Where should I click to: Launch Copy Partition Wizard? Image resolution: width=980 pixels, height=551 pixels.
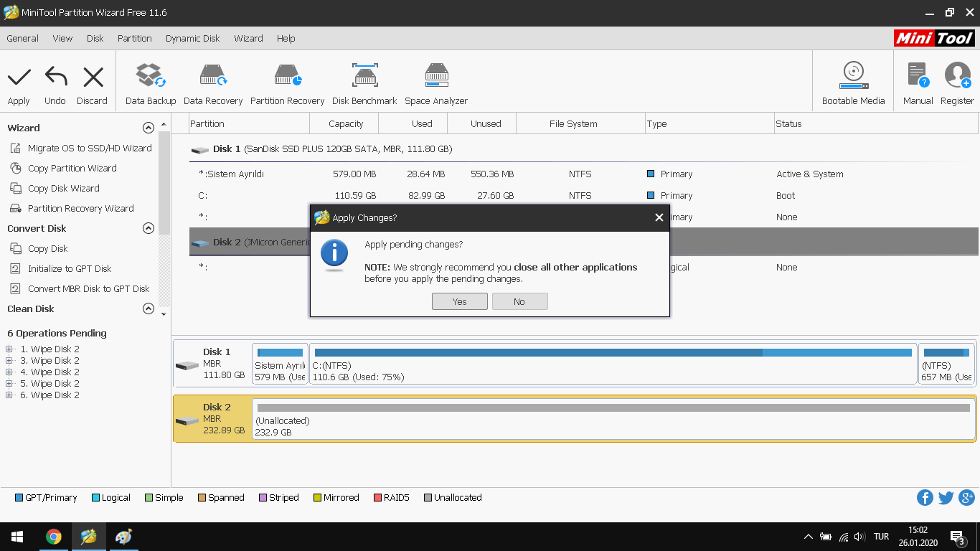[72, 168]
